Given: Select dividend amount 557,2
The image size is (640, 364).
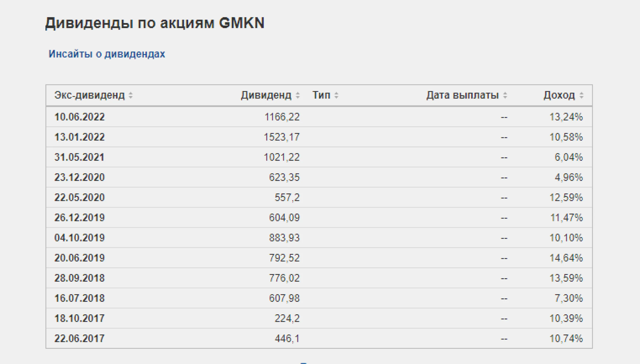Looking at the screenshot, I should click(287, 198).
